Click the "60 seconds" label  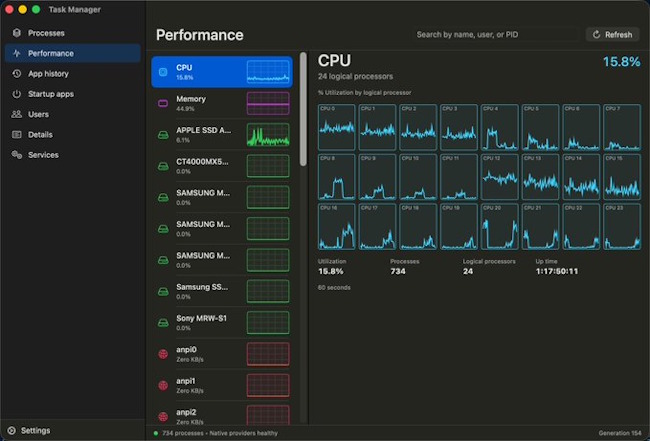[x=334, y=287]
